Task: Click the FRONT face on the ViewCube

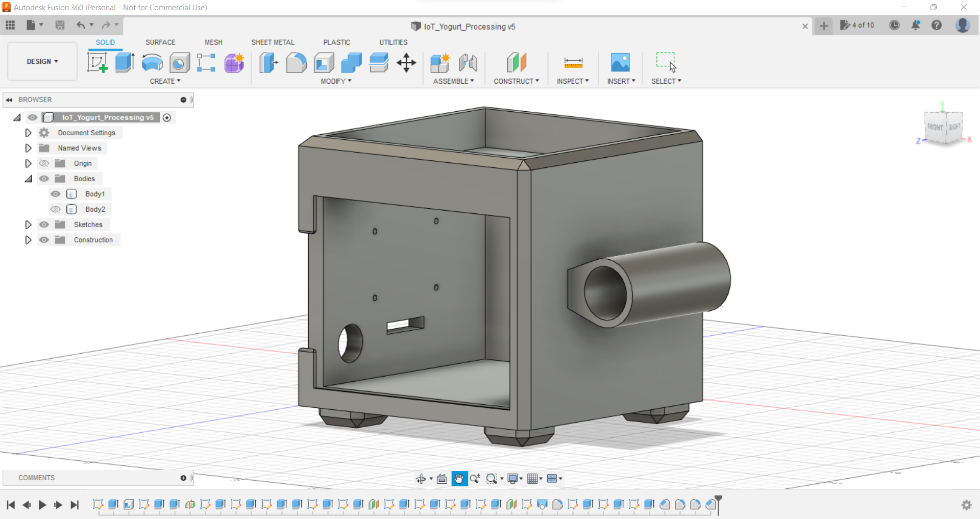Action: coord(934,127)
